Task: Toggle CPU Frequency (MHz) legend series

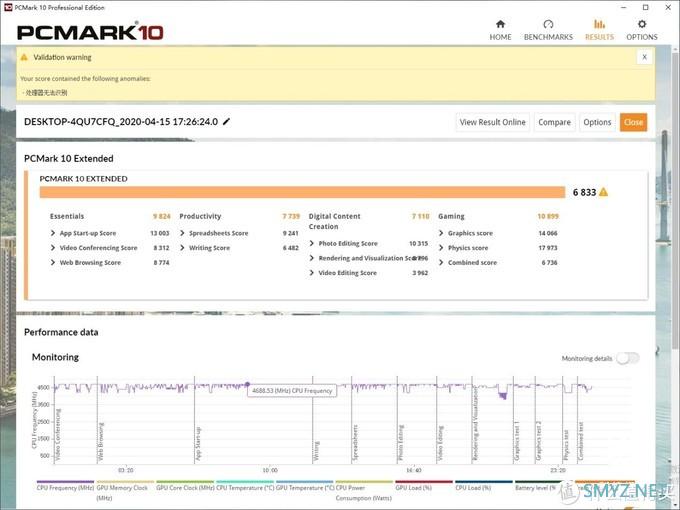Action: (x=65, y=486)
